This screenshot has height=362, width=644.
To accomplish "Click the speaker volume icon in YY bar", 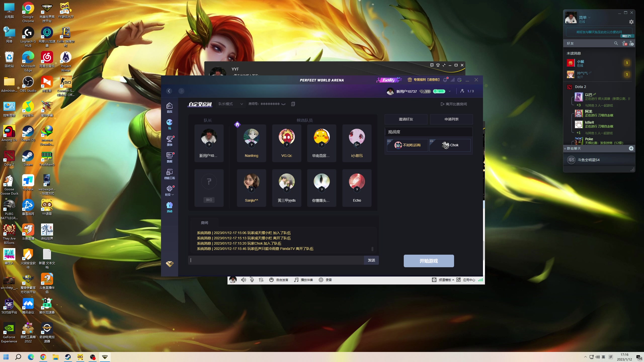I will pyautogui.click(x=244, y=280).
